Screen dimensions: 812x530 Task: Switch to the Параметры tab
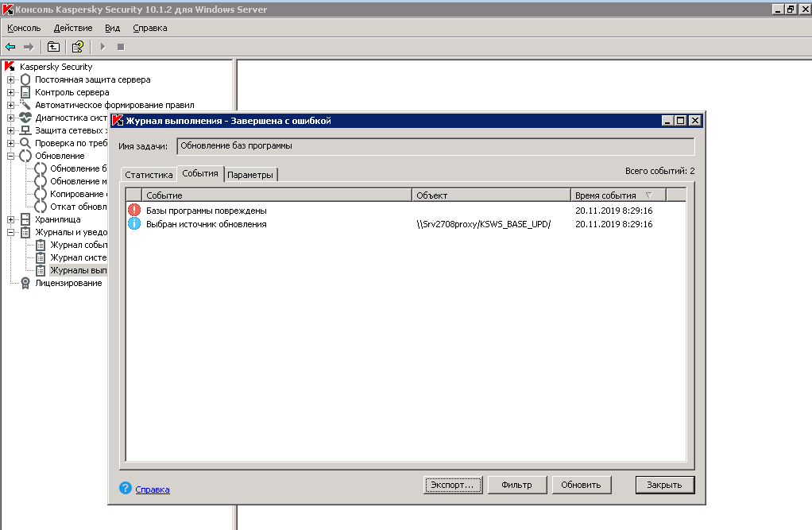250,175
